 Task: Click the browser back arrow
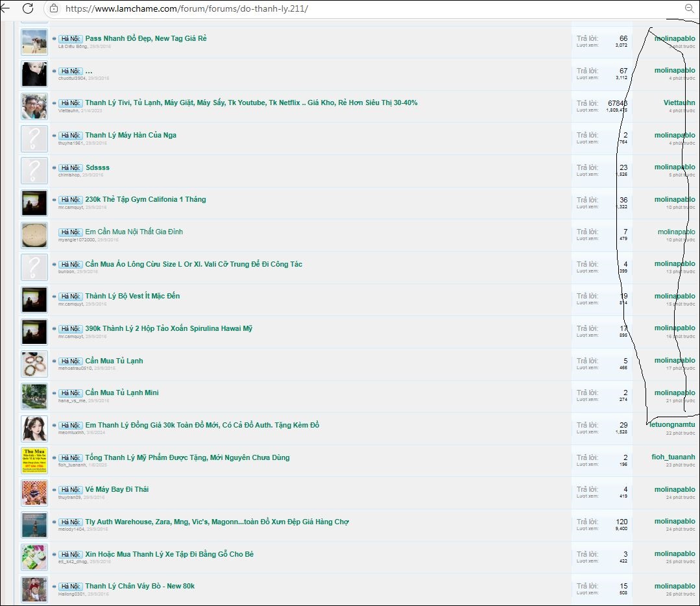[x=5, y=8]
